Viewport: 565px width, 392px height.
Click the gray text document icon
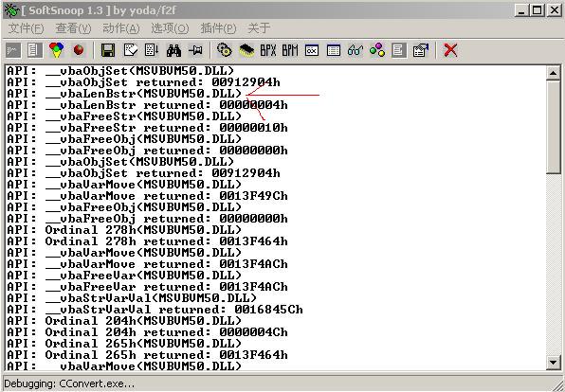point(398,50)
